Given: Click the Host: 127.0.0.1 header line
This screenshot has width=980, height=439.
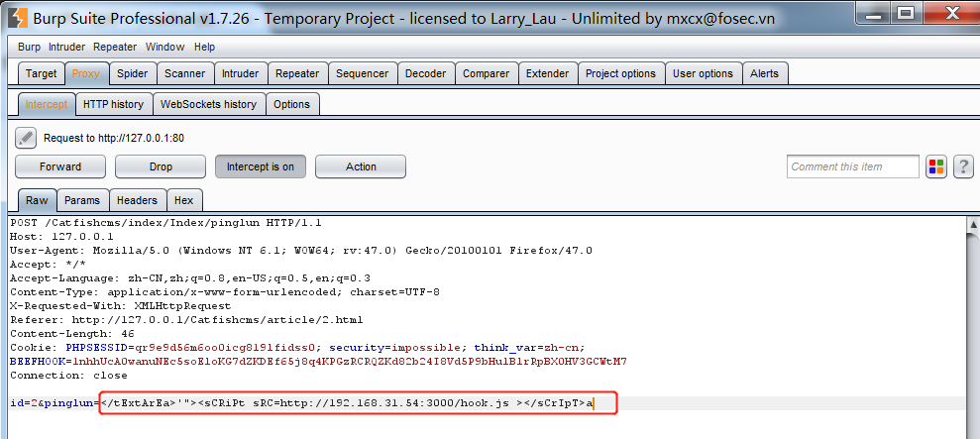Looking at the screenshot, I should point(61,237).
